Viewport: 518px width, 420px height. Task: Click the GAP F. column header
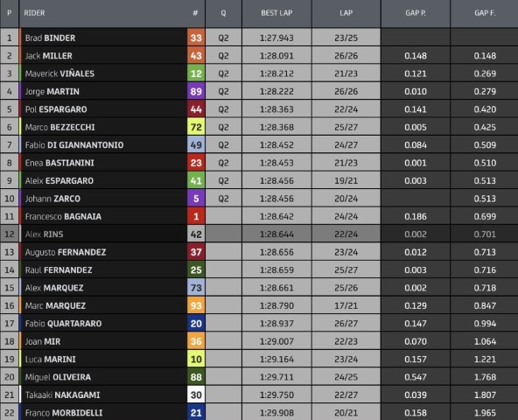click(x=484, y=13)
